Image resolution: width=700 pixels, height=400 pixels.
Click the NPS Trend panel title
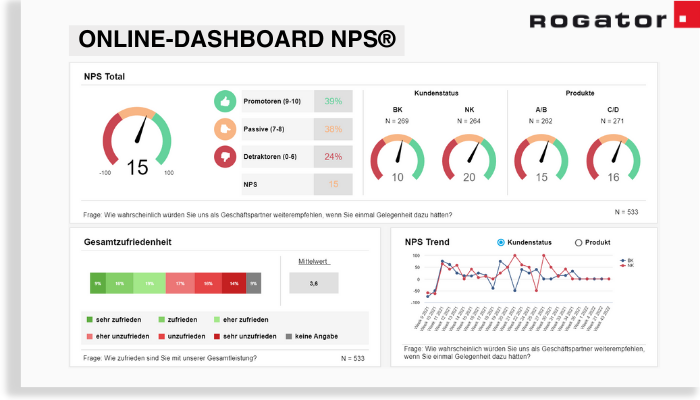pyautogui.click(x=427, y=242)
